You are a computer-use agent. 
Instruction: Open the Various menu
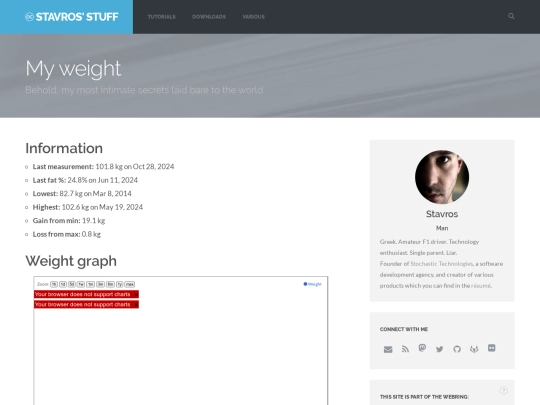(253, 17)
